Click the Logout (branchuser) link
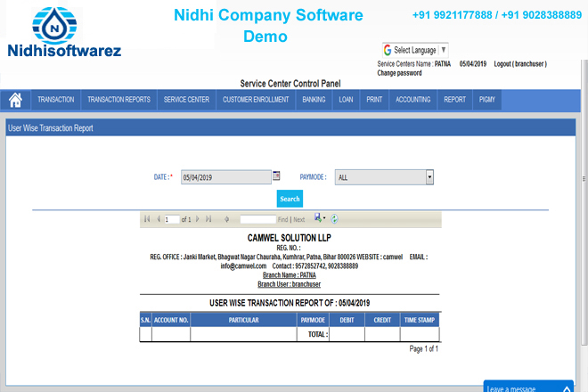 tap(520, 64)
